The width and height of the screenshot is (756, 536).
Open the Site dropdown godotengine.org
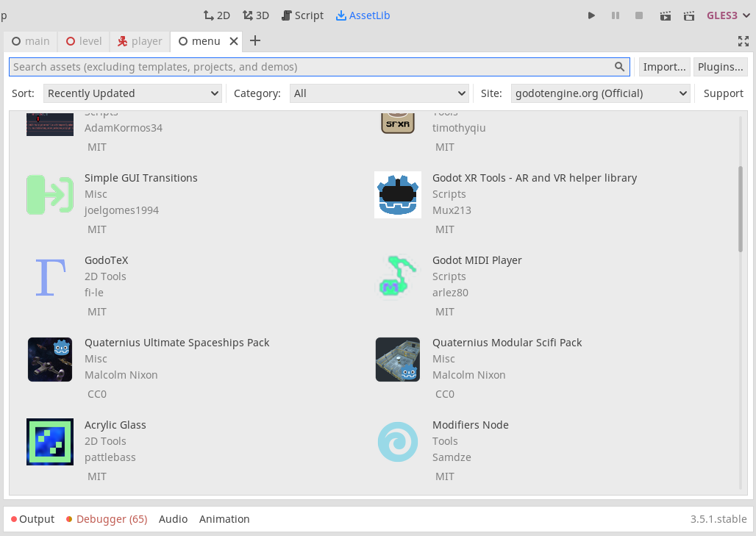[601, 93]
